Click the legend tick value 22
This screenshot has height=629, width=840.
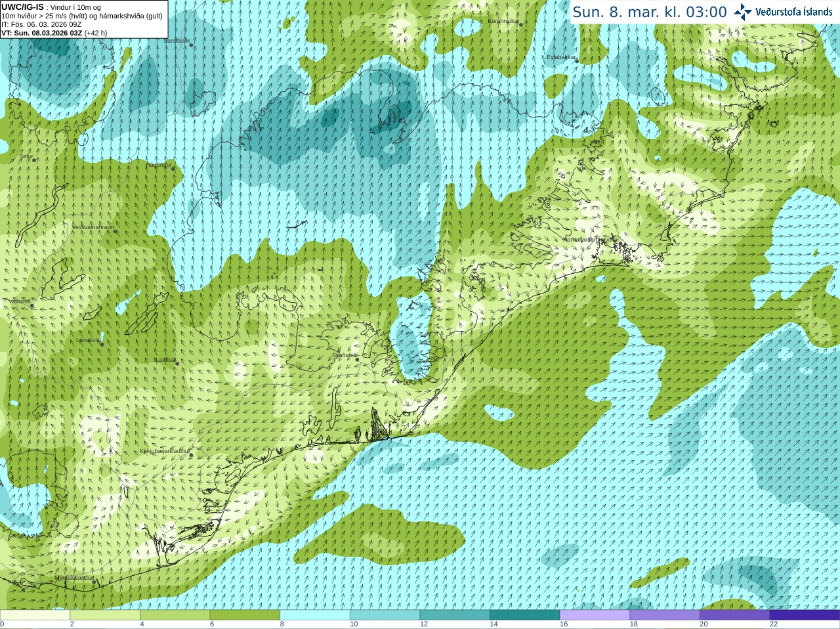(774, 624)
